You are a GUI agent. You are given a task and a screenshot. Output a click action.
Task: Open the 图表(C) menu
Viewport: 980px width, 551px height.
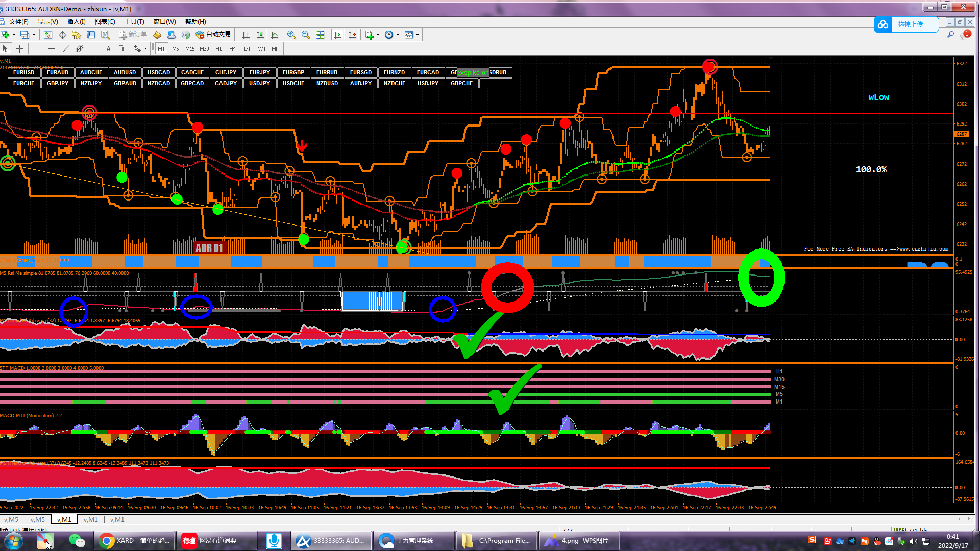[x=105, y=21]
